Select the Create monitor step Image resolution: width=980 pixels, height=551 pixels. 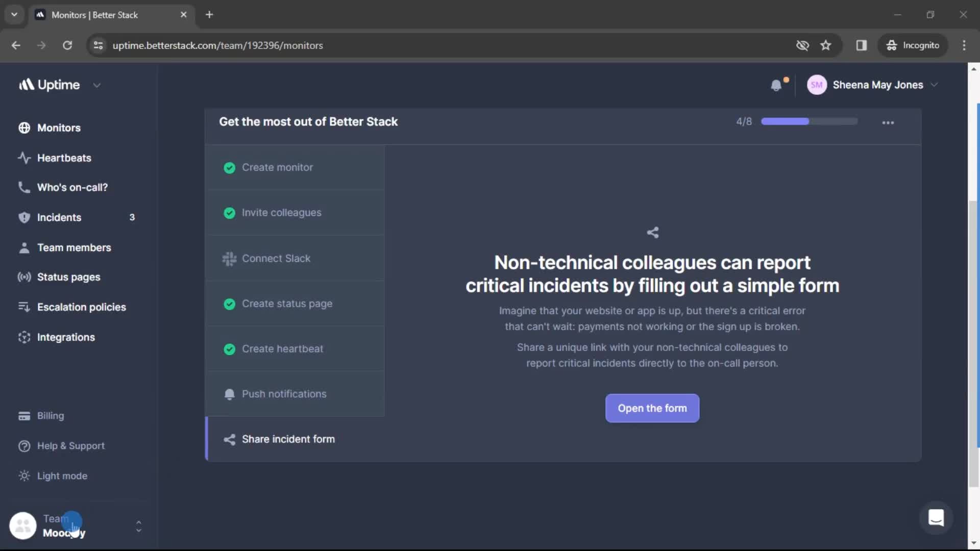(295, 167)
